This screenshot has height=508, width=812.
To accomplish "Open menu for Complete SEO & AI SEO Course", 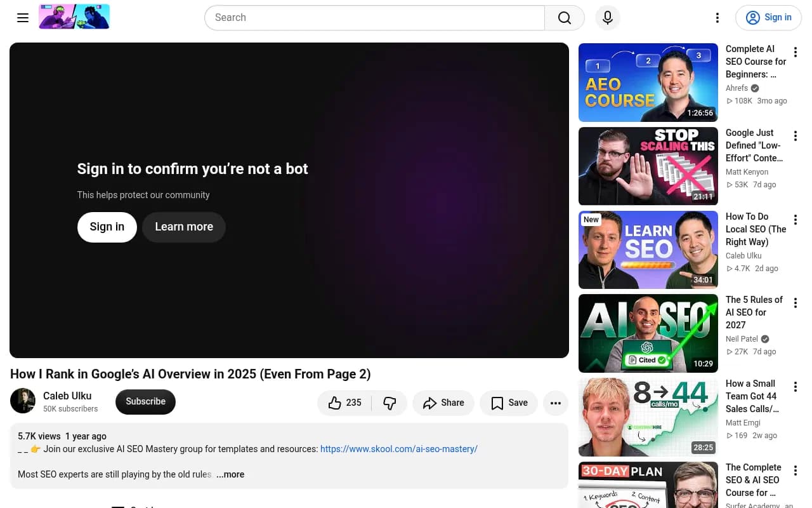I will point(796,471).
